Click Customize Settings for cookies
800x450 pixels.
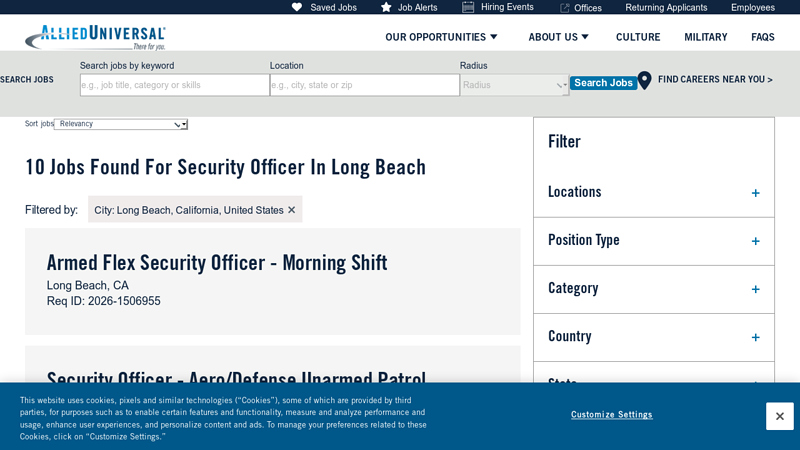[x=611, y=414]
